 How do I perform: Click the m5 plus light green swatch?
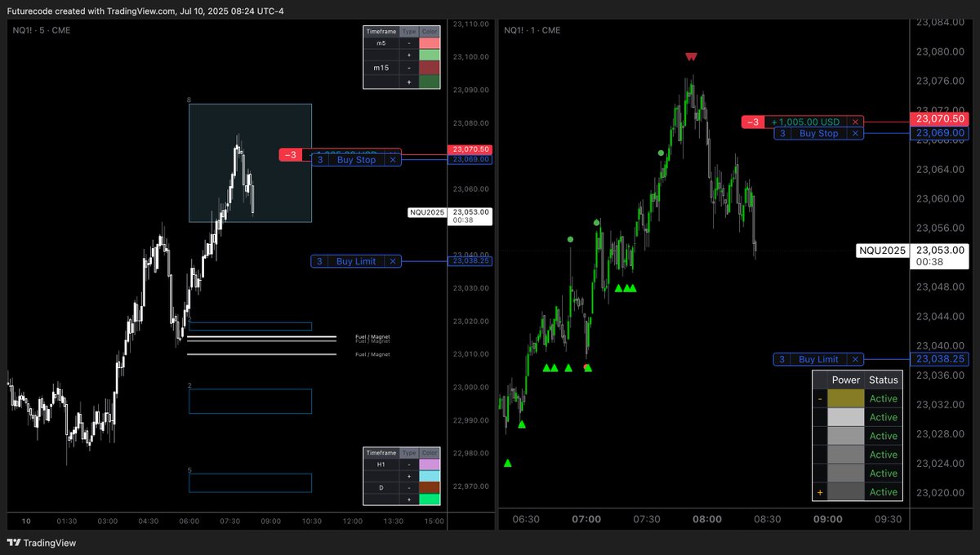pyautogui.click(x=430, y=55)
